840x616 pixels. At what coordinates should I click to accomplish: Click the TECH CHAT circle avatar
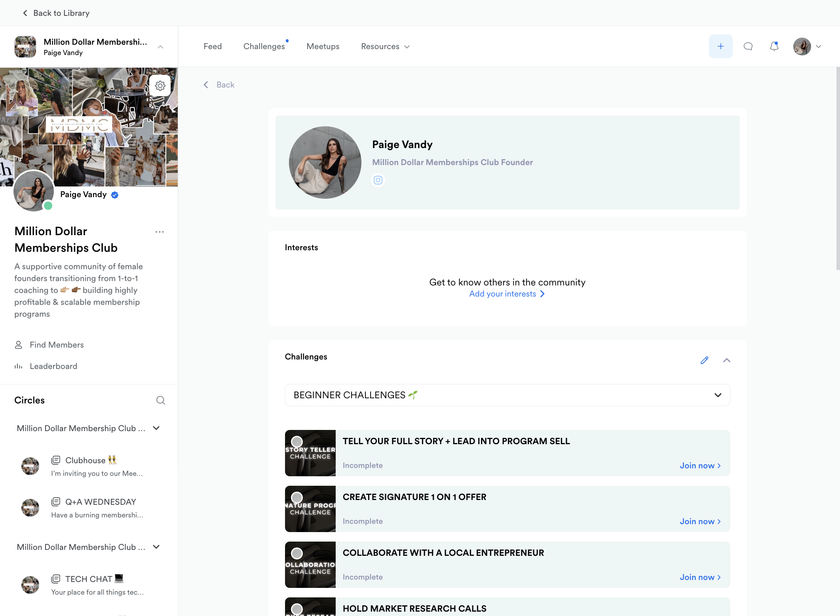click(30, 585)
